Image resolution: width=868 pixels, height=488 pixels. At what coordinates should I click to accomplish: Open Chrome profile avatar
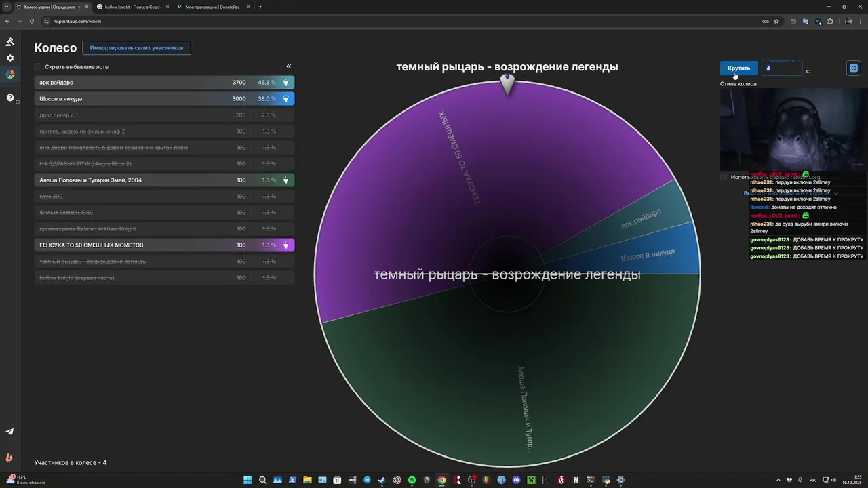click(x=848, y=21)
